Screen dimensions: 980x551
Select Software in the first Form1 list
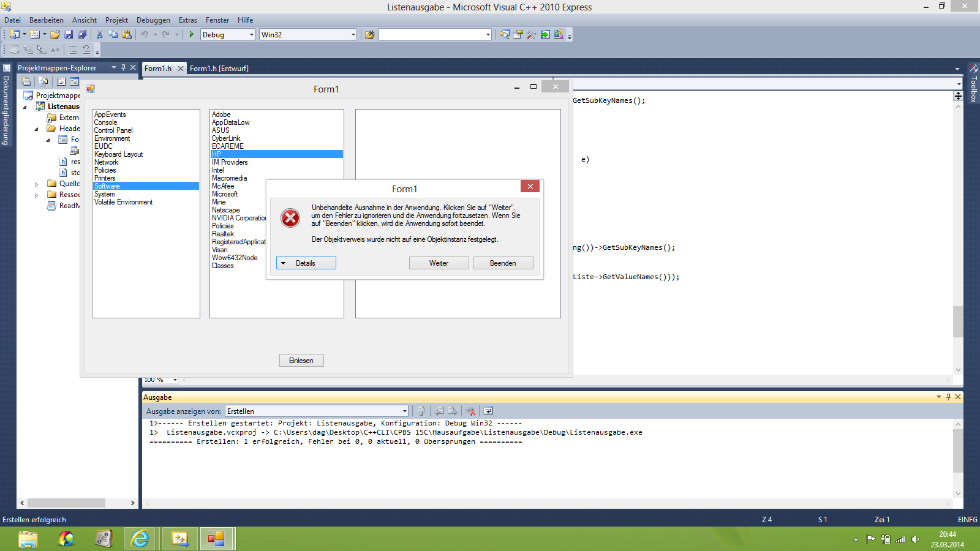click(146, 186)
